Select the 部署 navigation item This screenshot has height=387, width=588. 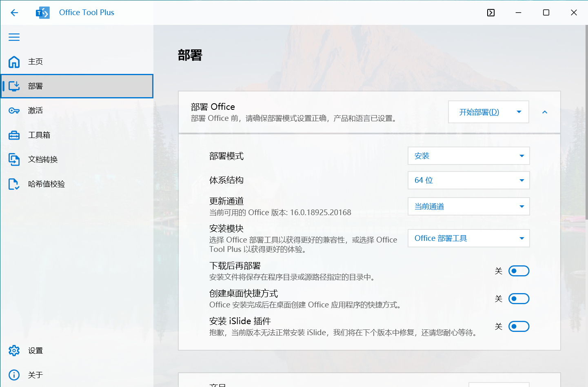coord(77,86)
